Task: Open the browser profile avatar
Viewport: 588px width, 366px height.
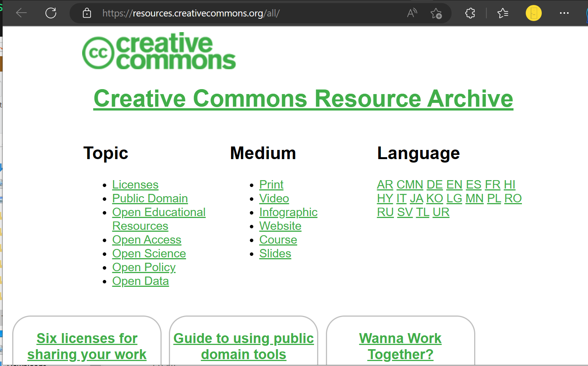Action: click(533, 13)
